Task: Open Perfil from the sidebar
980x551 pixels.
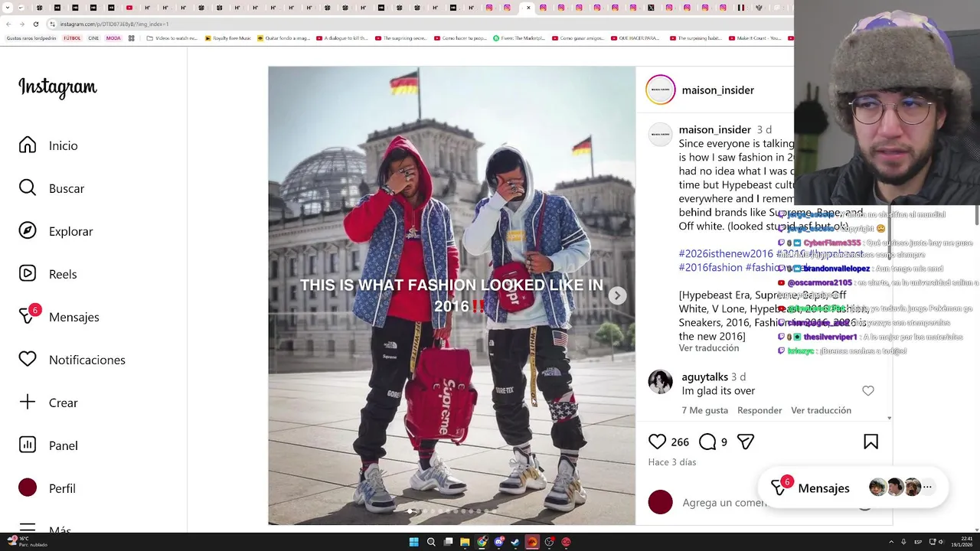Action: coord(47,488)
